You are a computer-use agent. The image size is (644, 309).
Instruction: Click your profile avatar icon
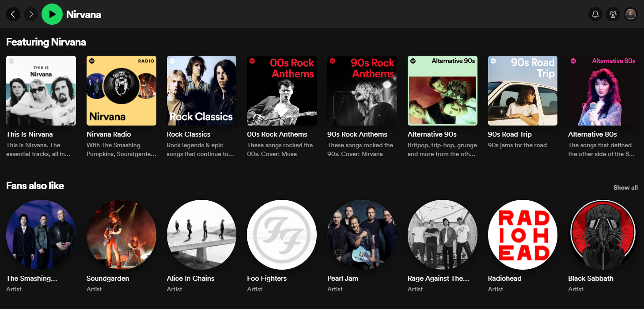click(631, 14)
